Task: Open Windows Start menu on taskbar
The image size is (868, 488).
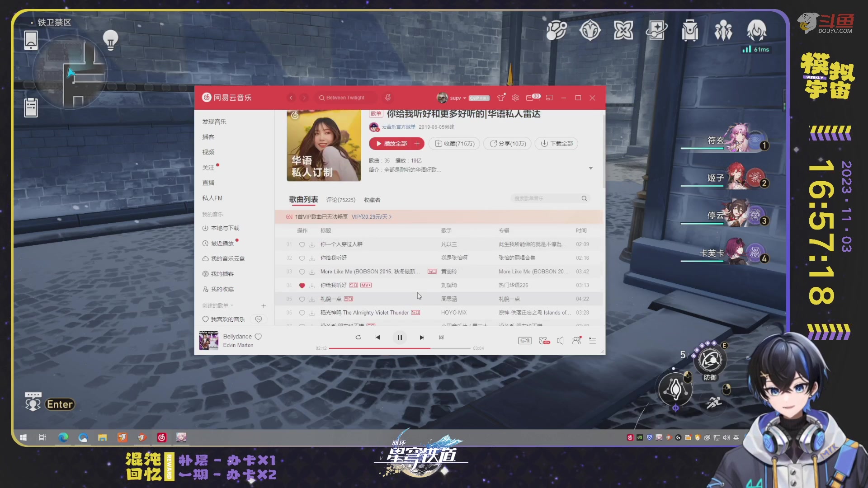Action: (x=23, y=437)
